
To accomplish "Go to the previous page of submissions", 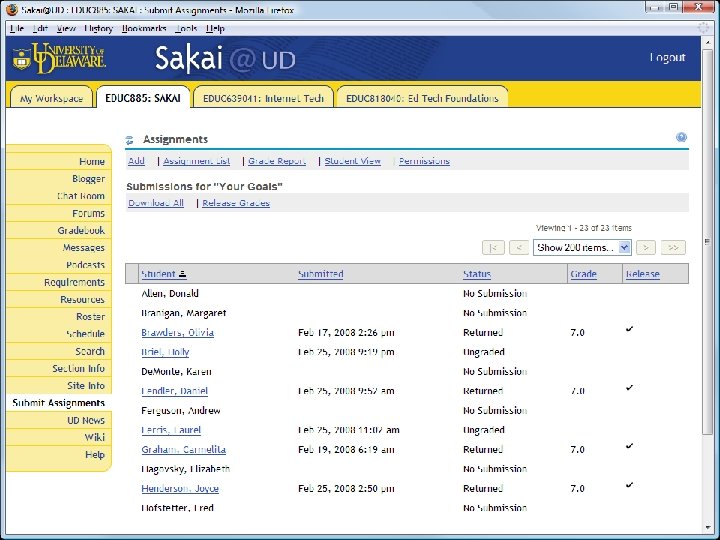I will pyautogui.click(x=519, y=248).
